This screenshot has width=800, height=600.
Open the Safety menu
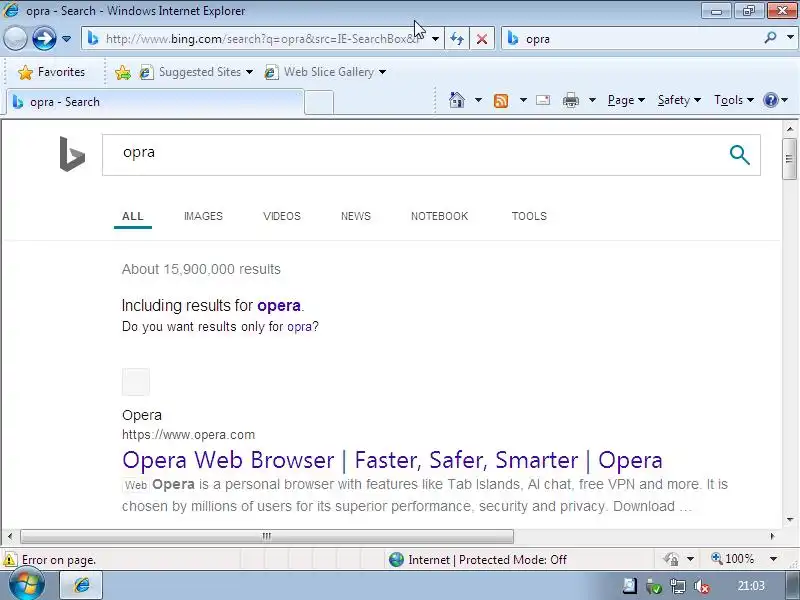pyautogui.click(x=679, y=100)
